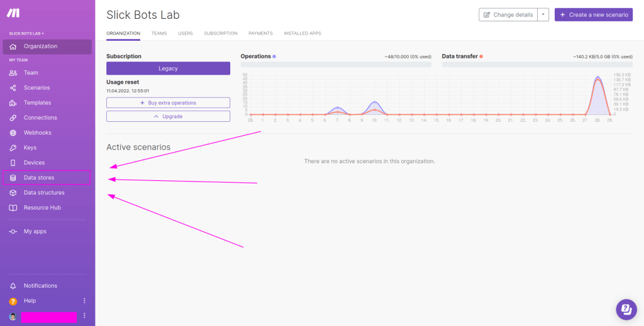Switch to the INSTALLED APPS tab
The width and height of the screenshot is (644, 326).
point(303,33)
